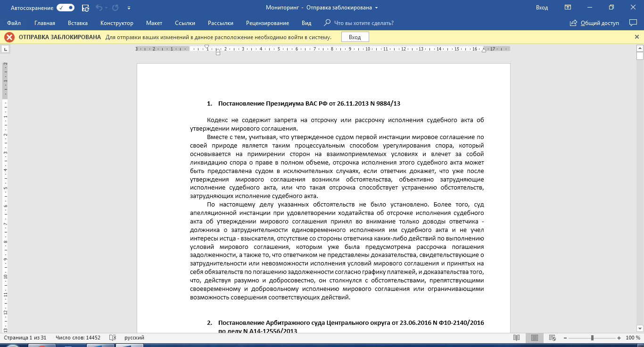
Task: Click the vertical scrollbar up arrow
Action: tap(640, 49)
